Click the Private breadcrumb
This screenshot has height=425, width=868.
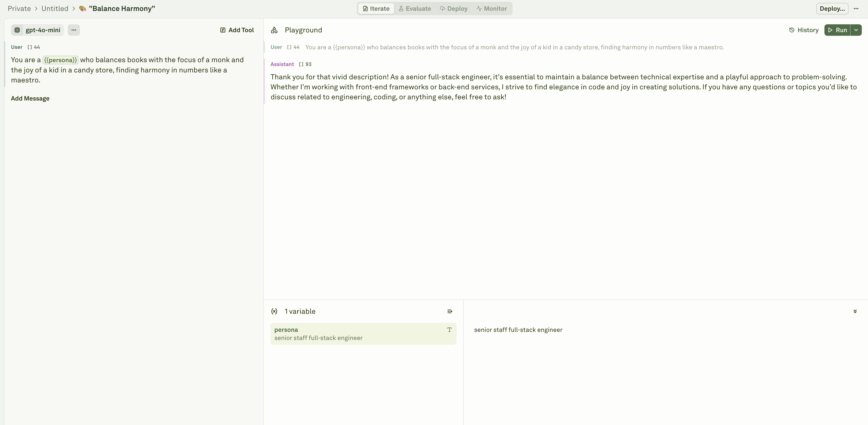pos(19,9)
